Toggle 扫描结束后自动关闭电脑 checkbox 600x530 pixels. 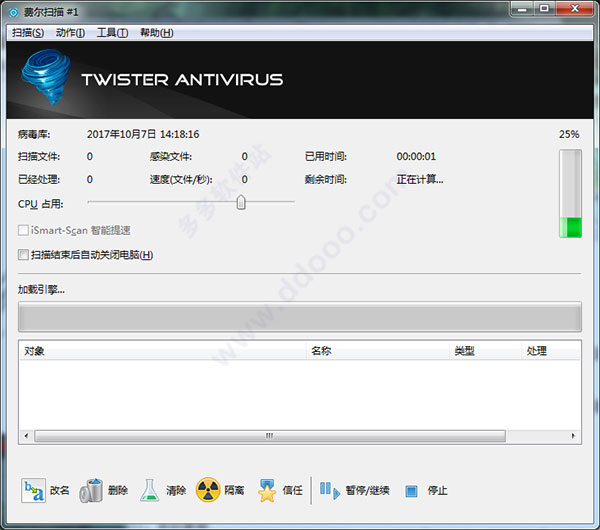click(x=23, y=254)
